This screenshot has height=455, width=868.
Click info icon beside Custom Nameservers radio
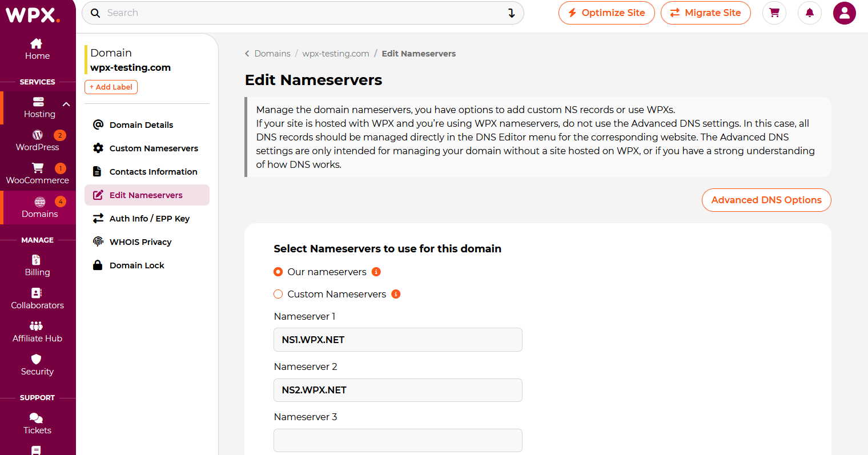tap(396, 294)
